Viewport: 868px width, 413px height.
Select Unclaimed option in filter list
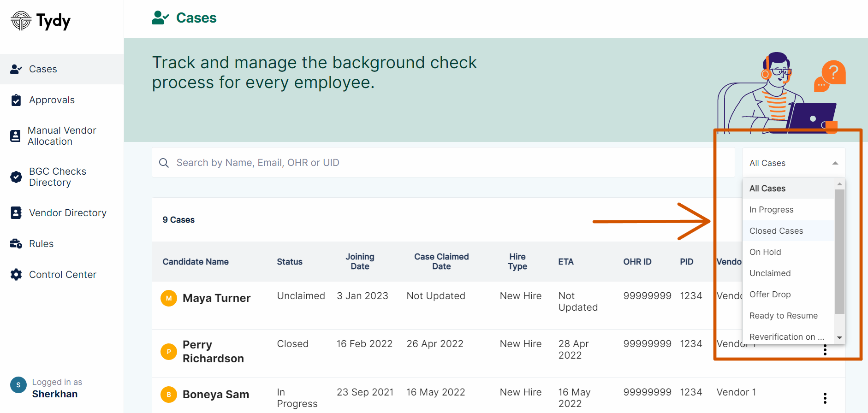770,273
